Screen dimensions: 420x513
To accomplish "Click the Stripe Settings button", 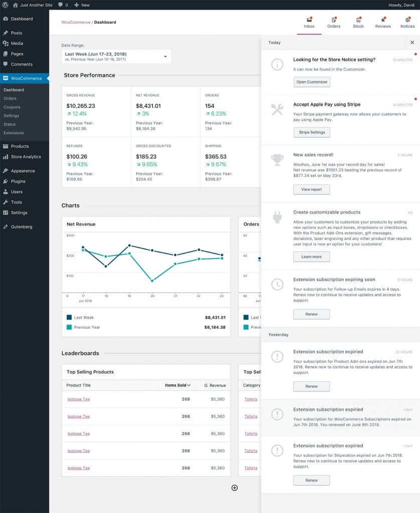I will (x=312, y=133).
